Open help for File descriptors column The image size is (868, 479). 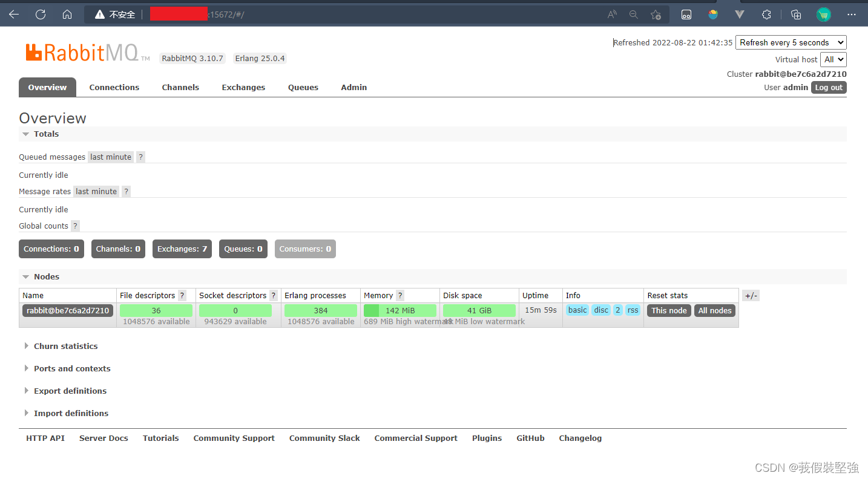click(x=182, y=295)
